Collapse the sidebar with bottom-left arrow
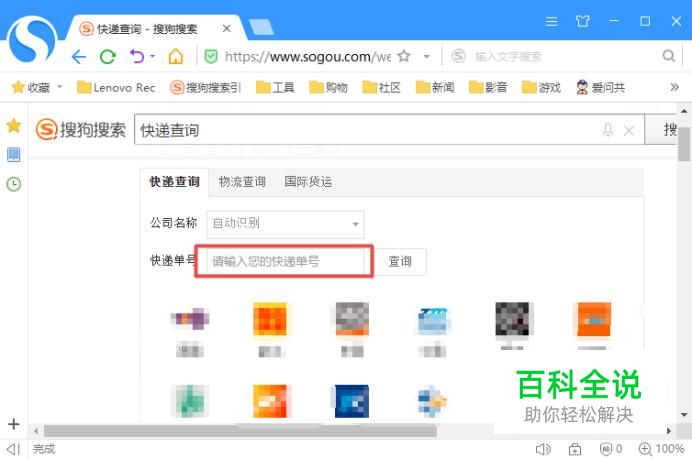Screen dimensions: 692x459 pyautogui.click(x=14, y=449)
